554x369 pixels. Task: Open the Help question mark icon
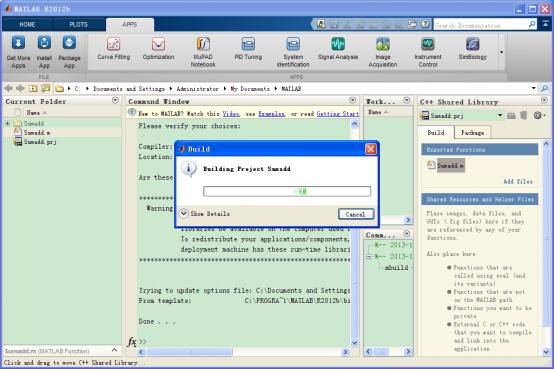click(425, 24)
